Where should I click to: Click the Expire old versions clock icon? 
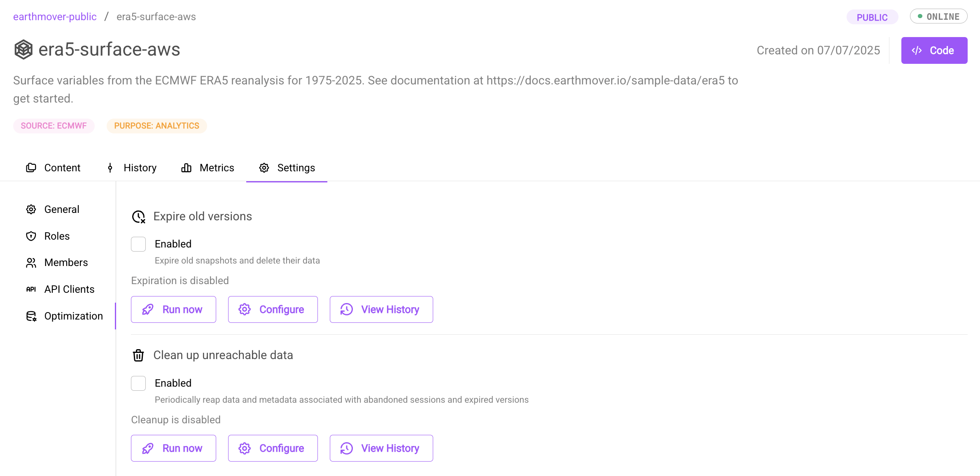point(138,217)
